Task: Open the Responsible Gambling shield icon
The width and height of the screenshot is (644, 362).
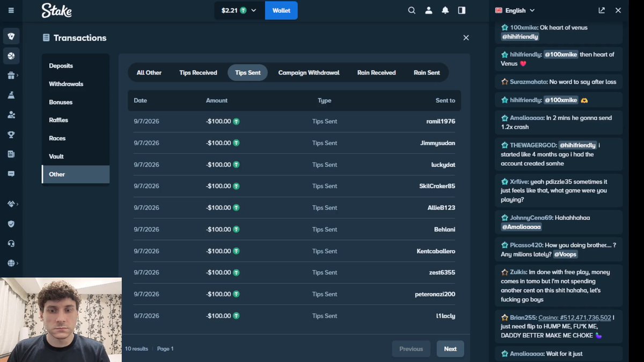Action: point(11,224)
